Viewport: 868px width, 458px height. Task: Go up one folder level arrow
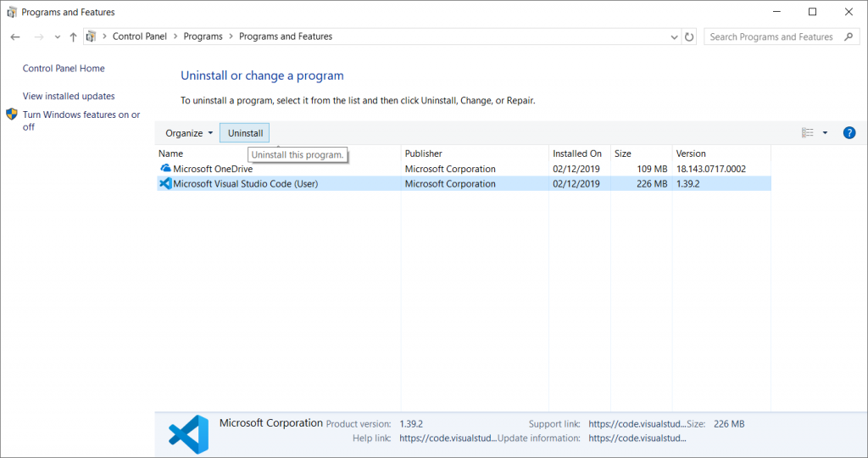pos(73,37)
